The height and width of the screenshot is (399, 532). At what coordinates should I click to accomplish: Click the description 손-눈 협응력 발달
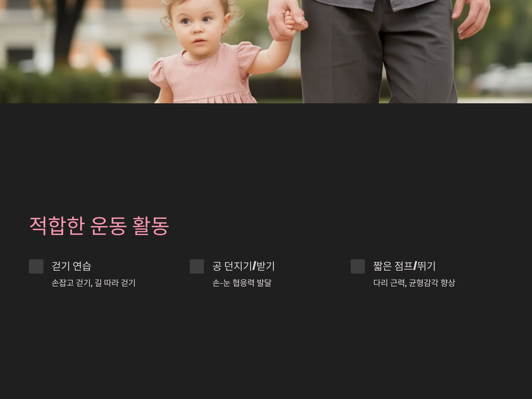[x=242, y=283]
